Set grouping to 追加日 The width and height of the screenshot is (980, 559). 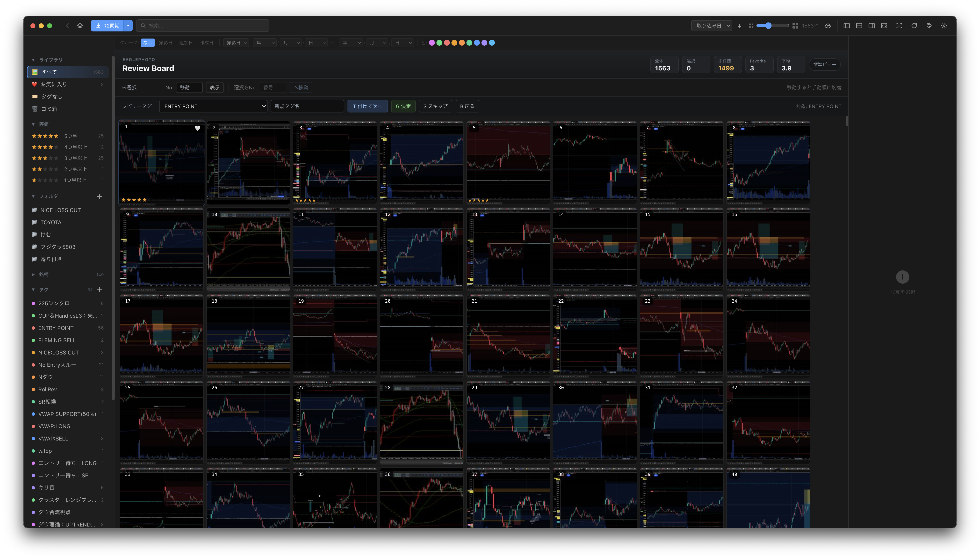point(186,43)
